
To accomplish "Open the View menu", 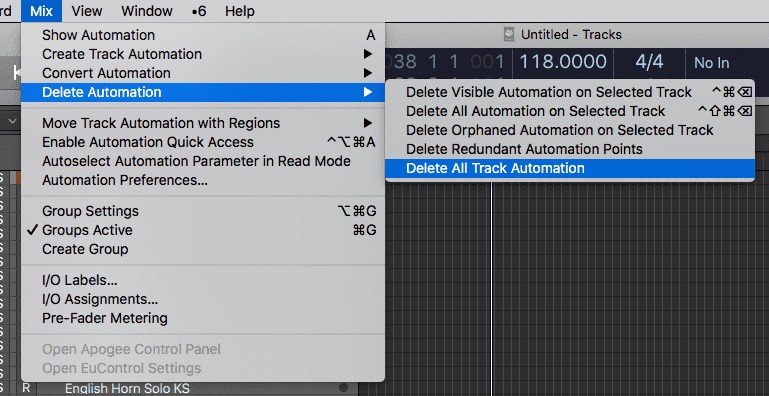I will coord(87,11).
